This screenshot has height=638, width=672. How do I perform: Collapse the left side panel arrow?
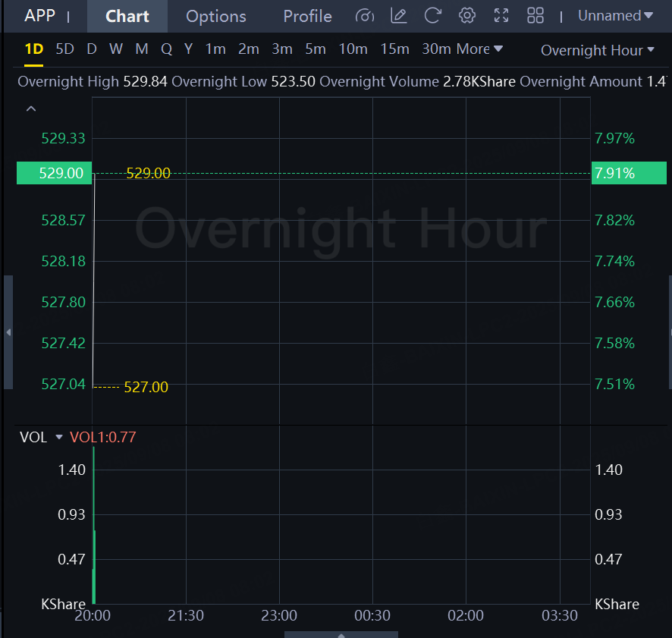coord(8,332)
